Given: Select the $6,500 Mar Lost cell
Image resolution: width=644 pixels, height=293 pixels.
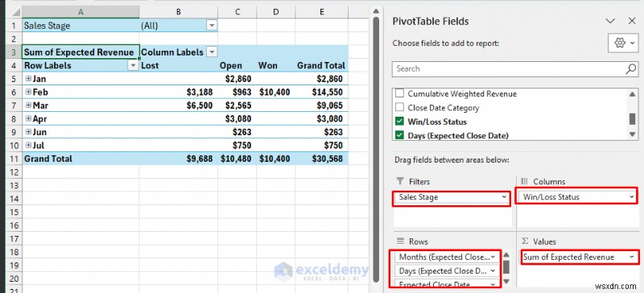Looking at the screenshot, I should pos(178,105).
